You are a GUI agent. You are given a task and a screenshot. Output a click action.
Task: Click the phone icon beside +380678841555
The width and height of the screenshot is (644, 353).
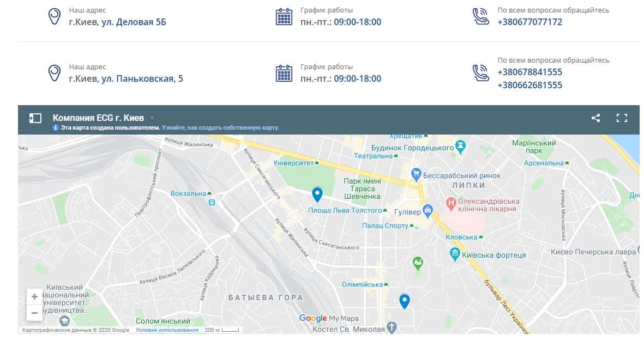(x=480, y=73)
